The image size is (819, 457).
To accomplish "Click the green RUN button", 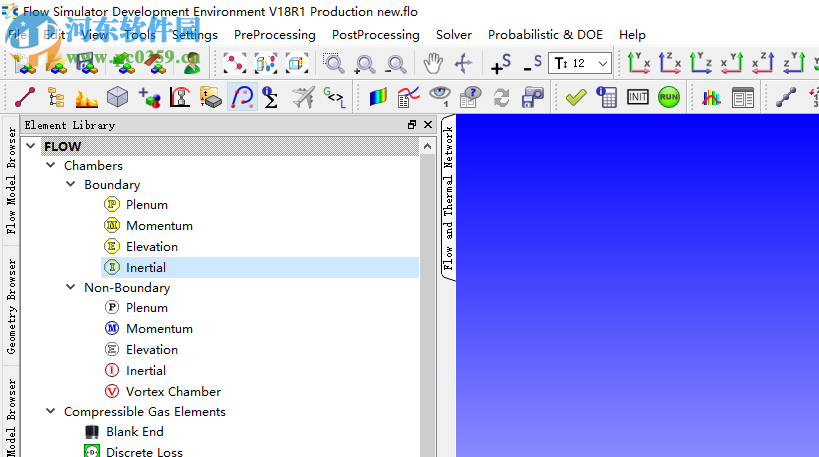I will pos(669,97).
